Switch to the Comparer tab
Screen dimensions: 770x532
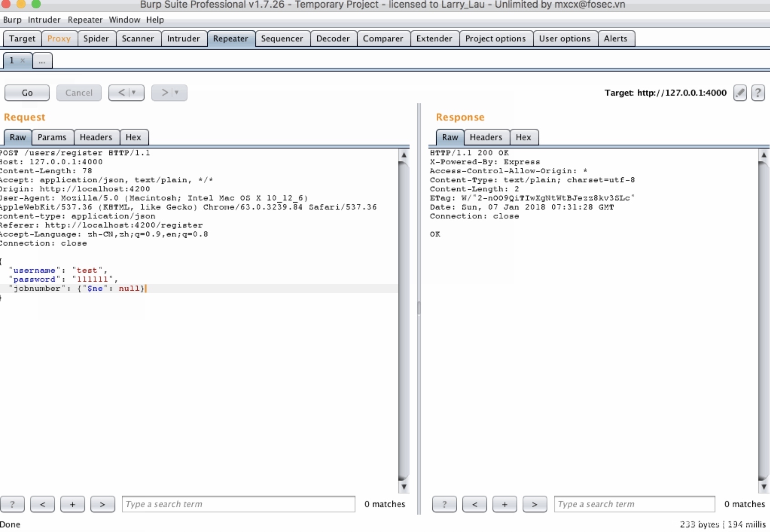click(x=383, y=39)
